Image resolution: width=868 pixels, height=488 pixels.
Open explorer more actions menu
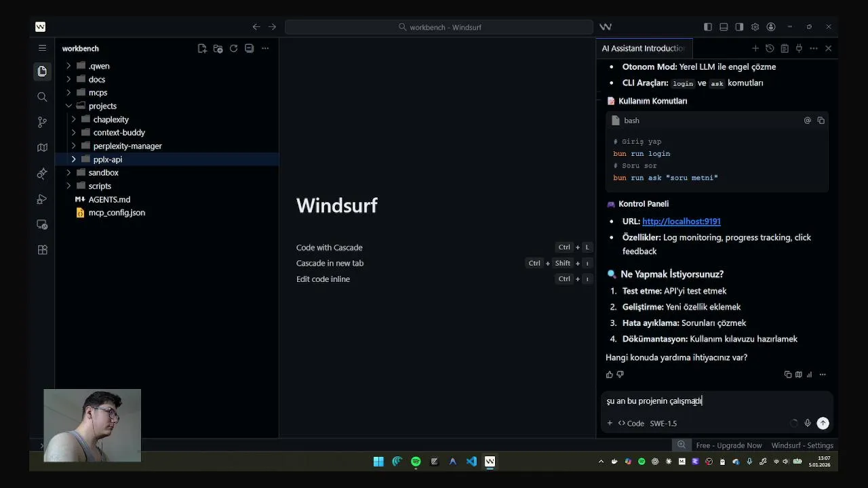pos(265,48)
